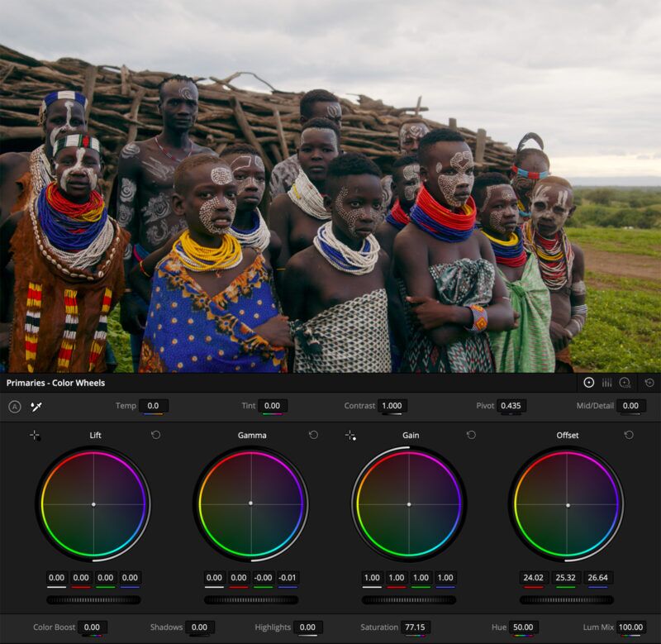Click the Hue value 50.00
Image resolution: width=661 pixels, height=644 pixels.
pos(523,627)
